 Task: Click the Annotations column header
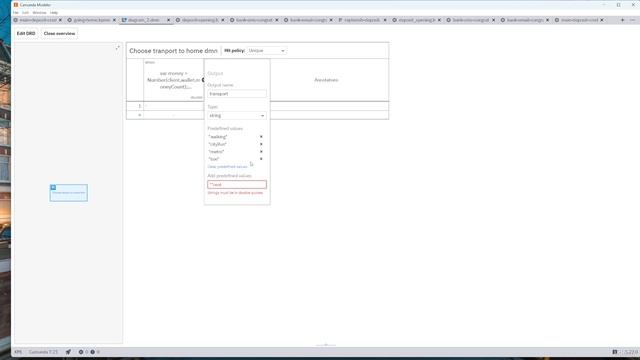click(x=326, y=80)
